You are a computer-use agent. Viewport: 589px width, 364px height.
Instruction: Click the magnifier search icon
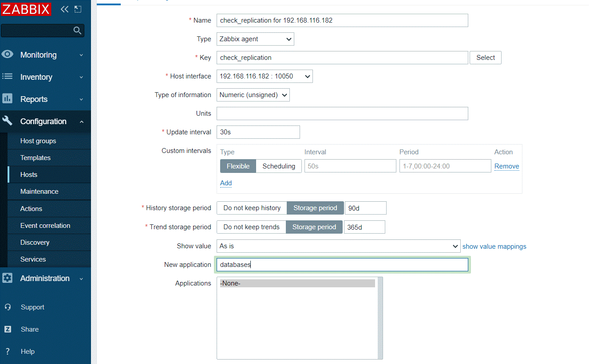click(x=77, y=30)
